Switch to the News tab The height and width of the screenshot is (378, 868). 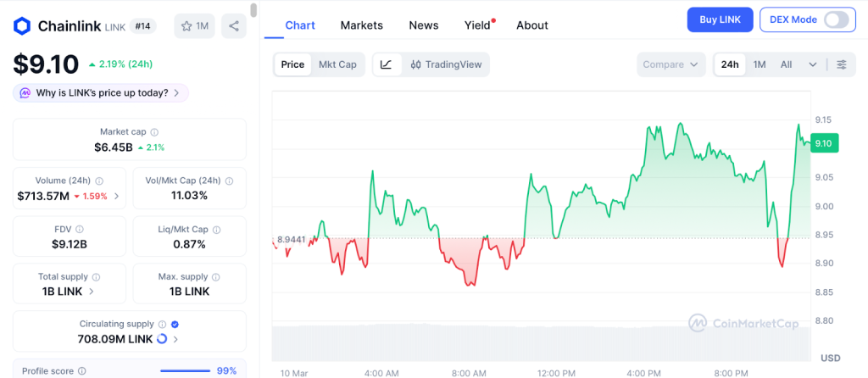pyautogui.click(x=423, y=25)
